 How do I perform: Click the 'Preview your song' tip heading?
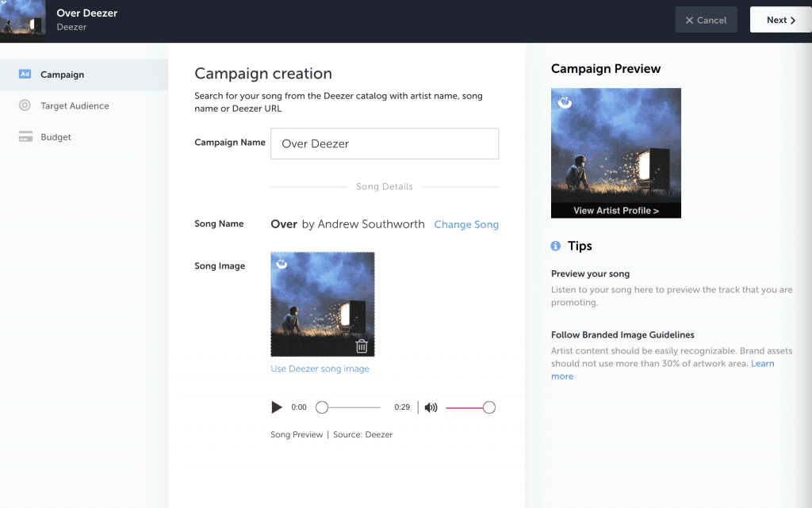[590, 273]
